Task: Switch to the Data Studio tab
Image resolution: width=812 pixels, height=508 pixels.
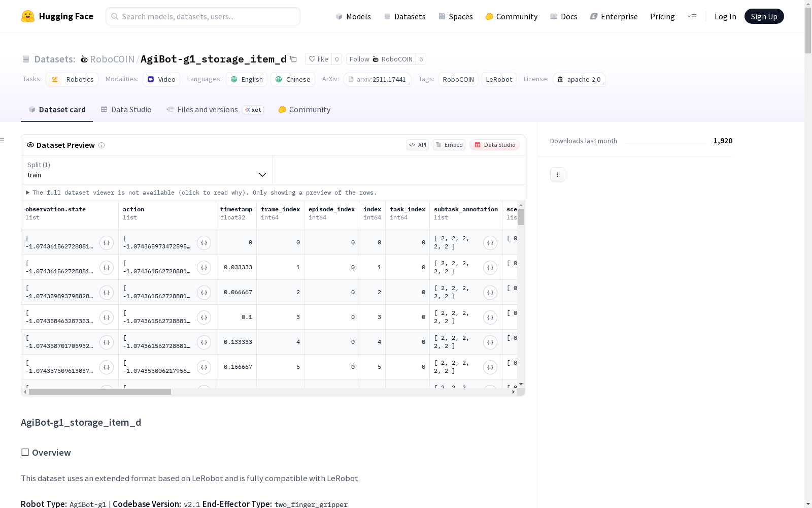Action: tap(126, 110)
